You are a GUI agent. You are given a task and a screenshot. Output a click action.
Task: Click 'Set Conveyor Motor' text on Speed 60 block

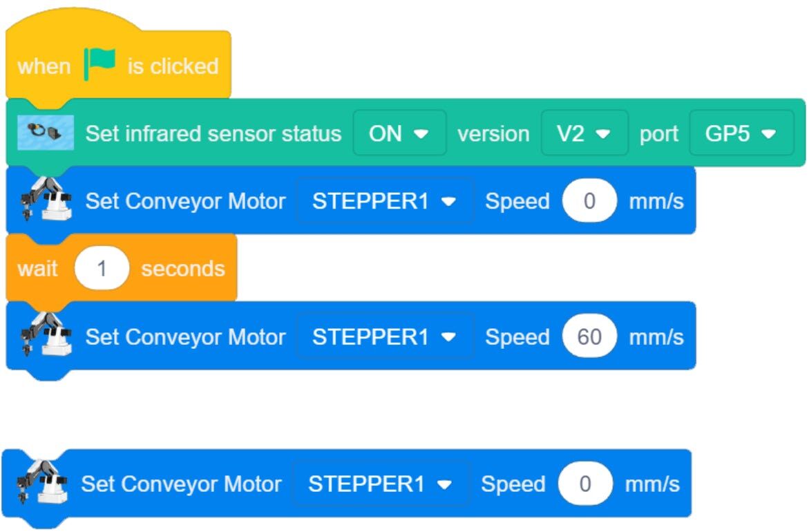(185, 337)
